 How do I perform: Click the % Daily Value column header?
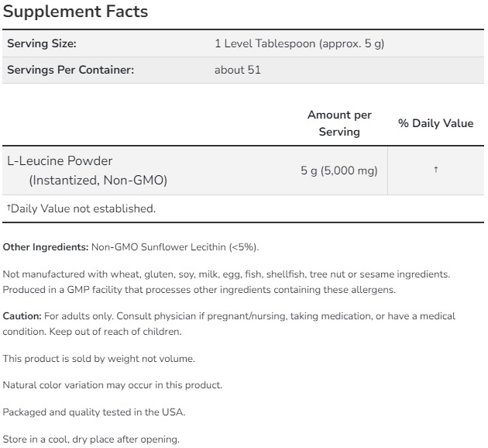(x=435, y=123)
